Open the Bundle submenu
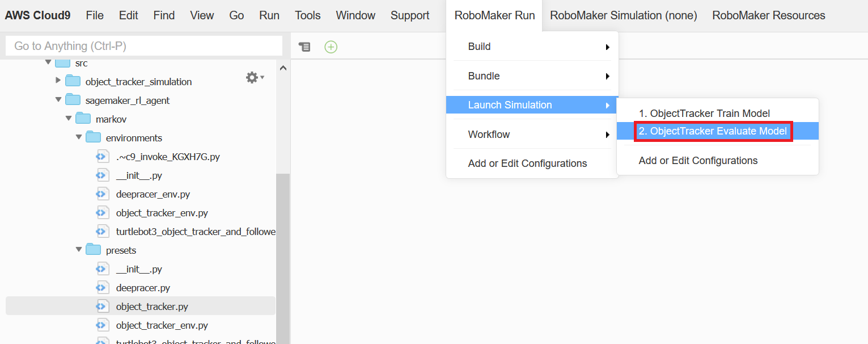 pyautogui.click(x=532, y=76)
